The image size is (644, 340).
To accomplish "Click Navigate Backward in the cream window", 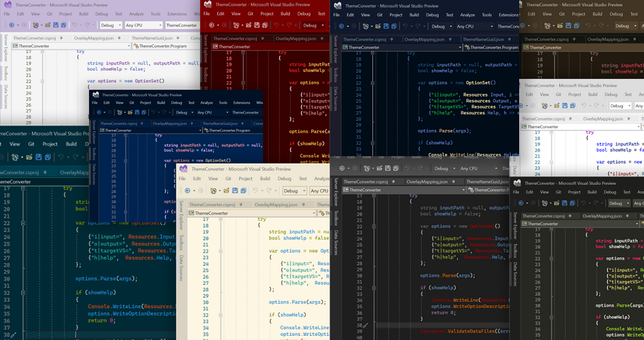I will 188,190.
